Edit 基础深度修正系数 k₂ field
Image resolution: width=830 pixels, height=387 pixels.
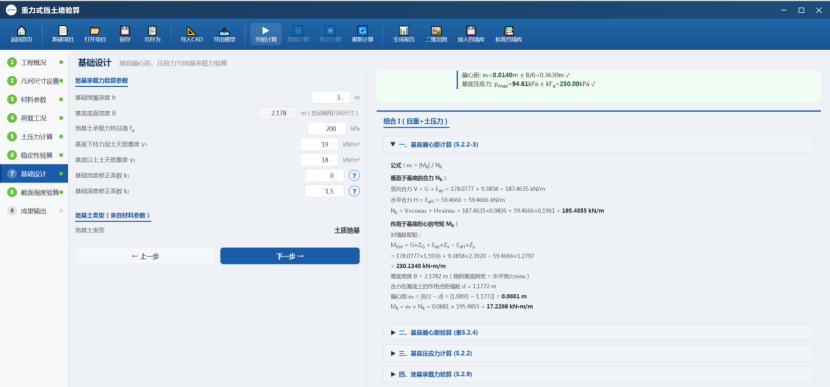click(x=324, y=191)
